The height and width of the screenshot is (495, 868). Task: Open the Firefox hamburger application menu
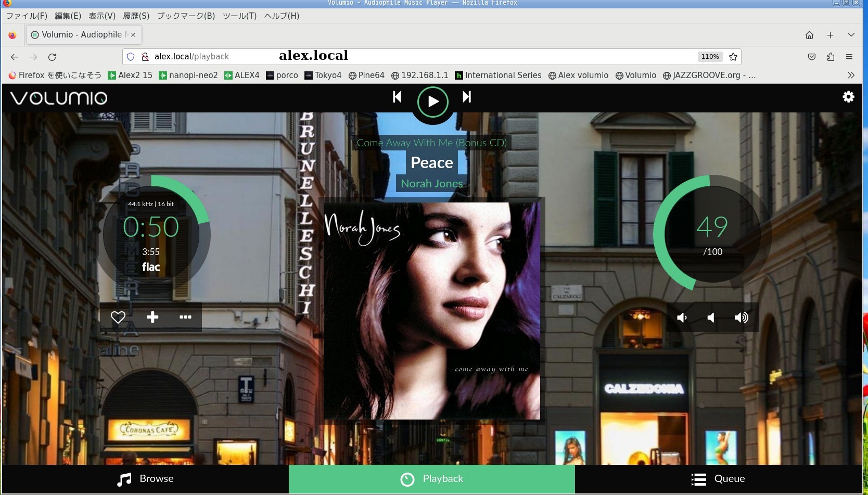(x=849, y=57)
